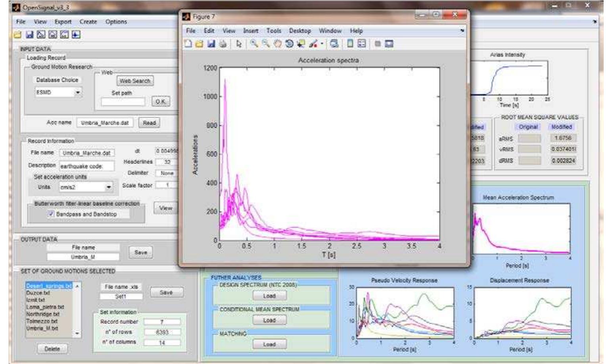The width and height of the screenshot is (606, 364).
Task: Select the Edit Plot arrow tool in Figure 7
Action: (x=238, y=44)
